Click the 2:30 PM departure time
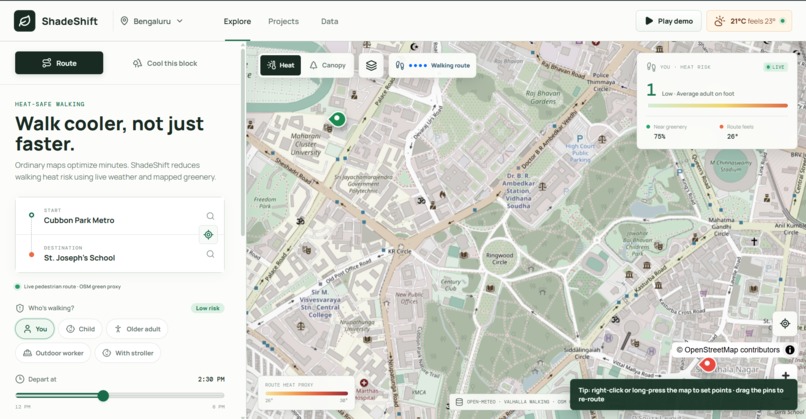 pos(211,379)
